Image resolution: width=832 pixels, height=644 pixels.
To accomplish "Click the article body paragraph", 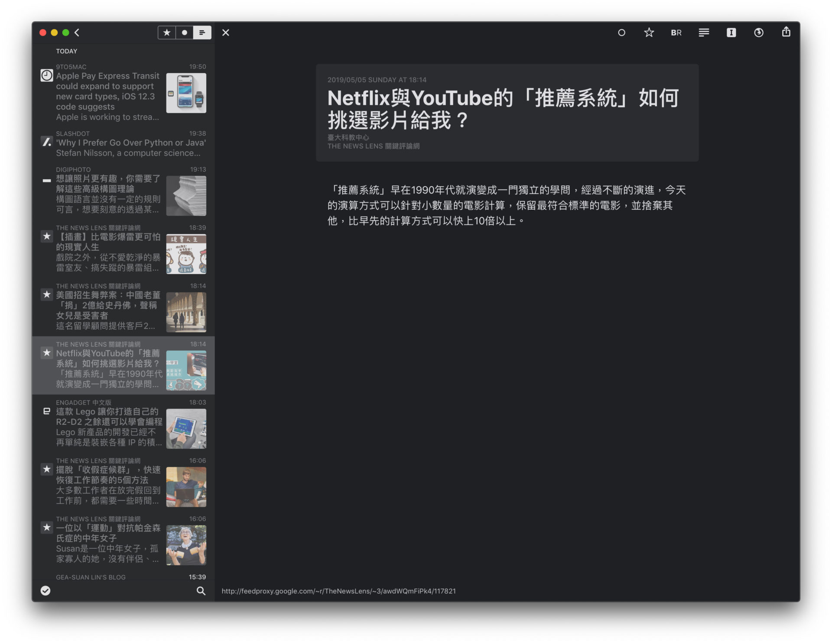I will pyautogui.click(x=506, y=205).
